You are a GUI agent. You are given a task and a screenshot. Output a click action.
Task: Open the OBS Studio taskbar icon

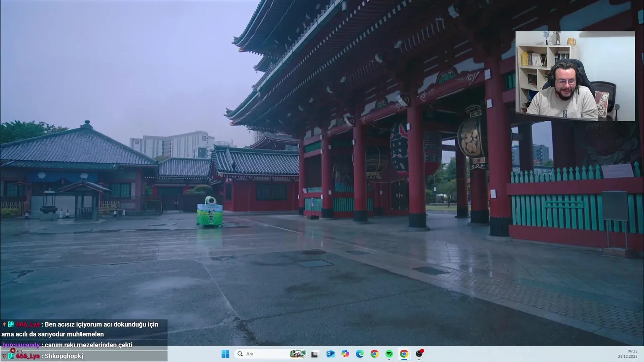419,354
